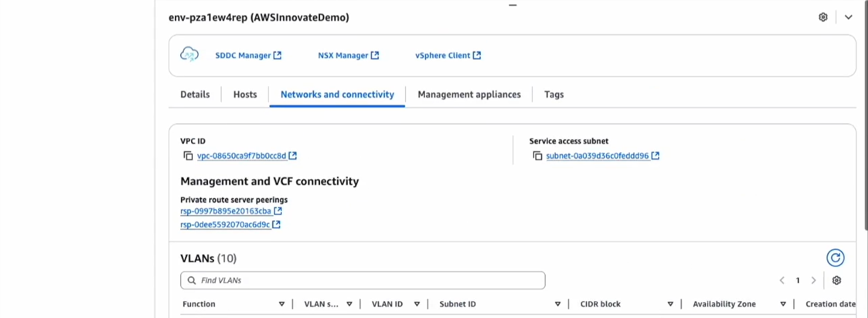Viewport: 868px width, 318px height.
Task: Go to previous VLANs page
Action: tap(782, 281)
